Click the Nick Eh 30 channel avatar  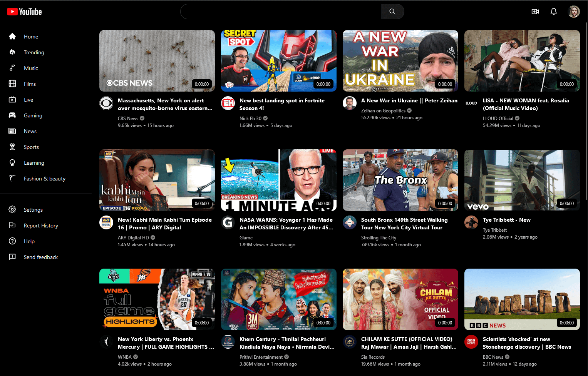tap(228, 103)
